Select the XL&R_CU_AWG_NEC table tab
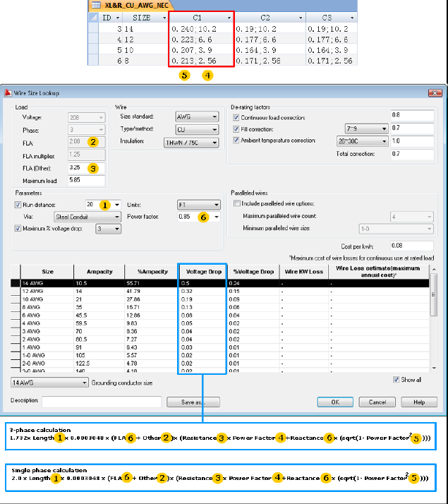 pyautogui.click(x=132, y=5)
